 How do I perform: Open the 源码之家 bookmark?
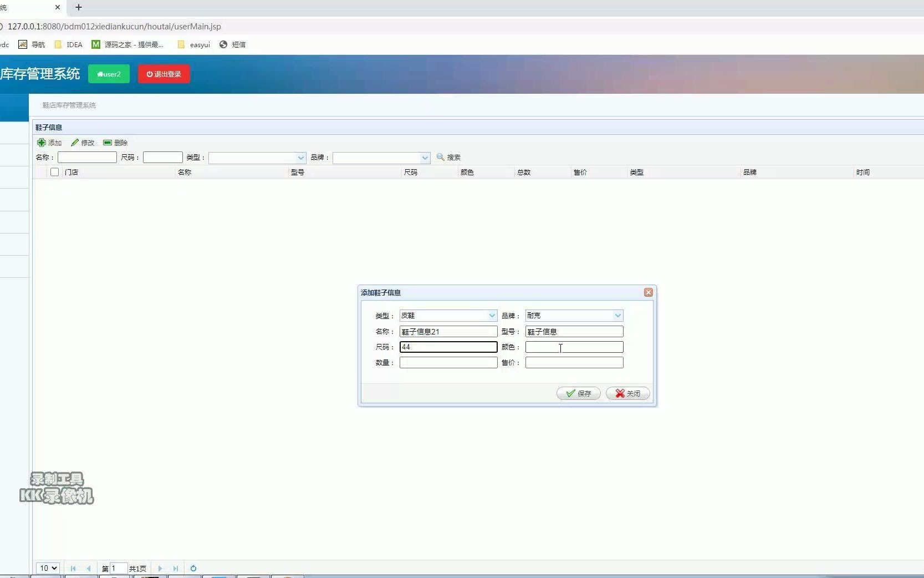(x=127, y=44)
